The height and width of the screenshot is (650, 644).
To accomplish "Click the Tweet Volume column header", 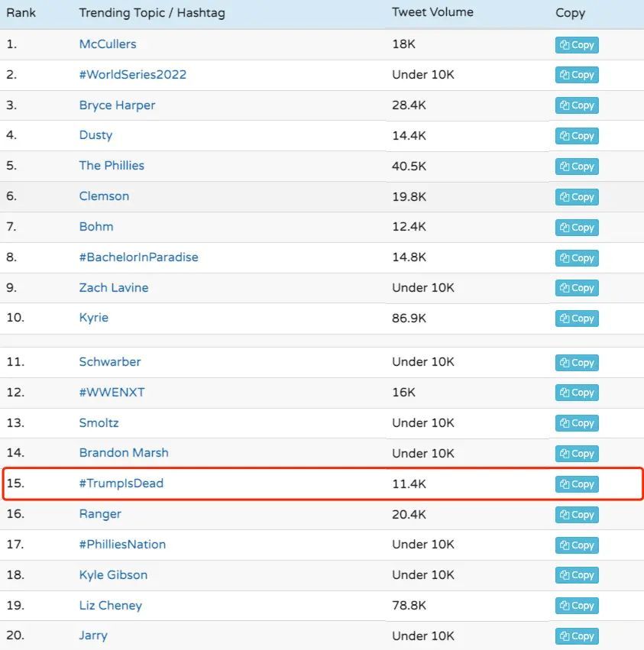I will pyautogui.click(x=432, y=12).
